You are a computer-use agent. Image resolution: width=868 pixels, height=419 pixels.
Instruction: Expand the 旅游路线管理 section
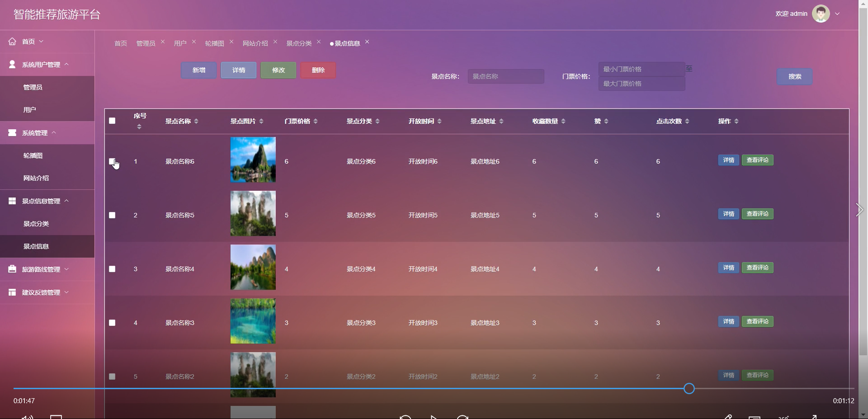(x=66, y=269)
